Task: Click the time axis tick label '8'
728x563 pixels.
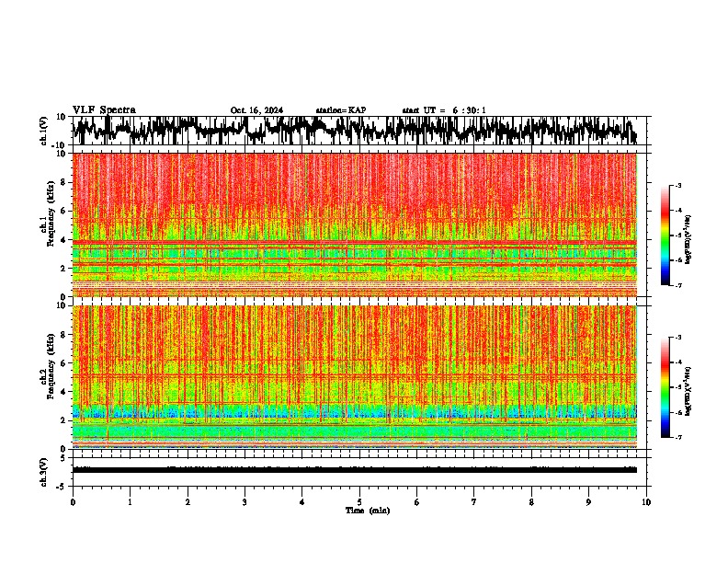Action: [531, 502]
